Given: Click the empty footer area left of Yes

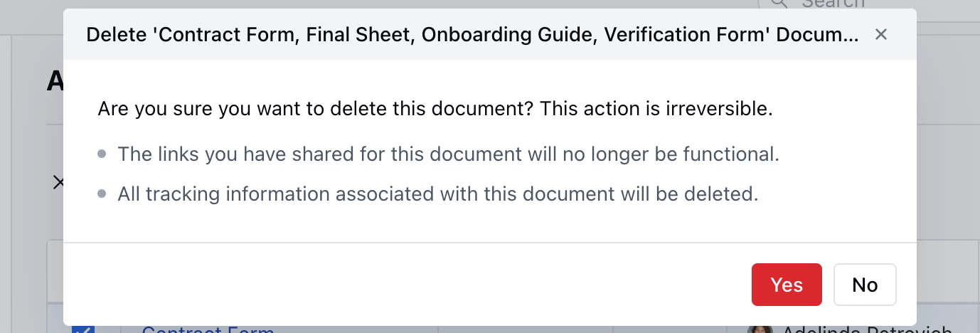Looking at the screenshot, I should click(x=405, y=285).
